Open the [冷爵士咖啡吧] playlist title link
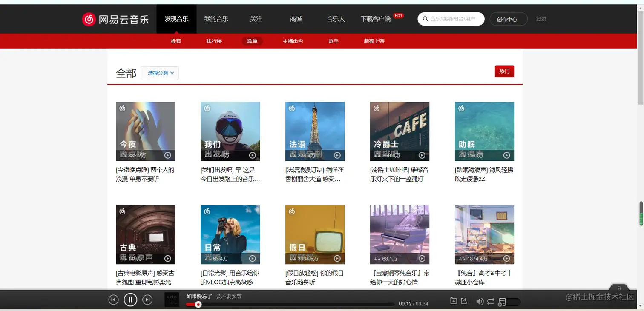Image resolution: width=644 pixels, height=311 pixels. (400, 174)
